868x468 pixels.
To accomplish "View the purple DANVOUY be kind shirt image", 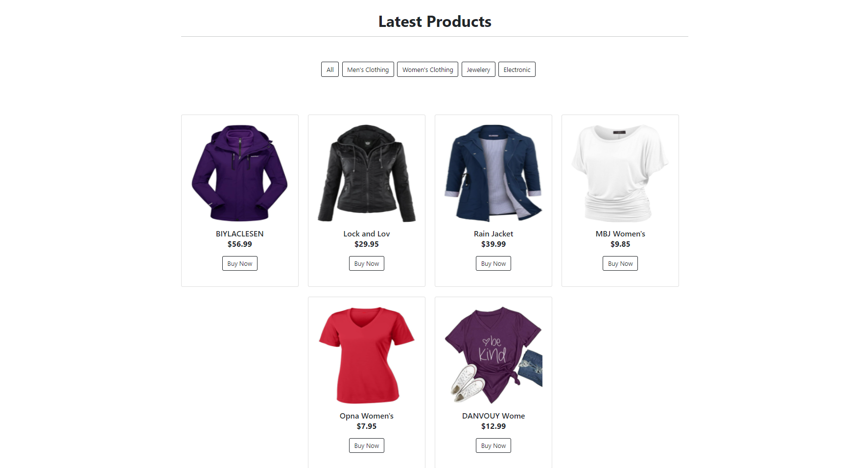I will [493, 355].
